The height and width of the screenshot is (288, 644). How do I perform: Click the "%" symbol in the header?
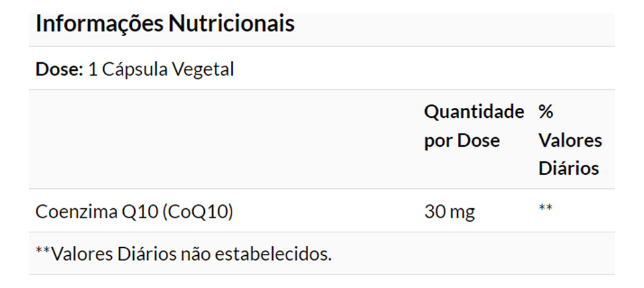click(x=546, y=112)
